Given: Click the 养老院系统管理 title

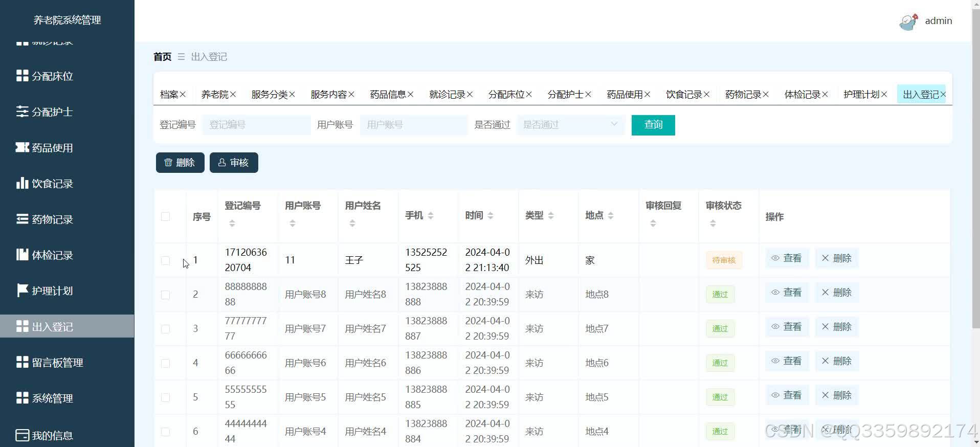Looking at the screenshot, I should point(67,20).
